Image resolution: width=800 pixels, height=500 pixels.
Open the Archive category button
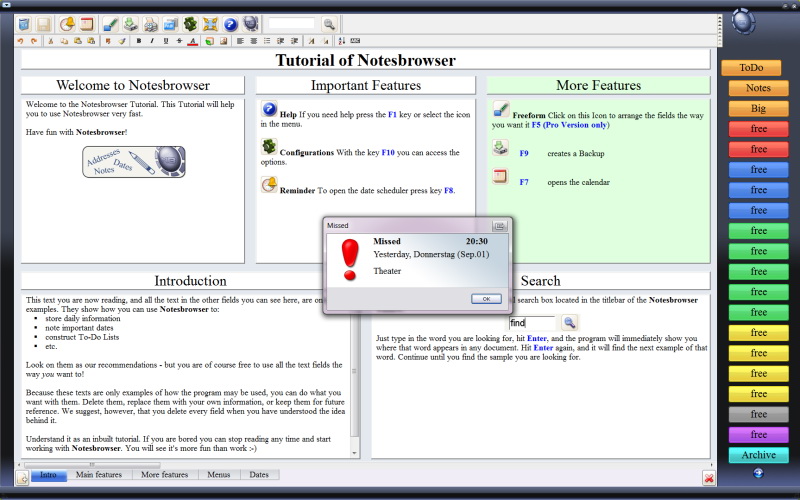(758, 455)
